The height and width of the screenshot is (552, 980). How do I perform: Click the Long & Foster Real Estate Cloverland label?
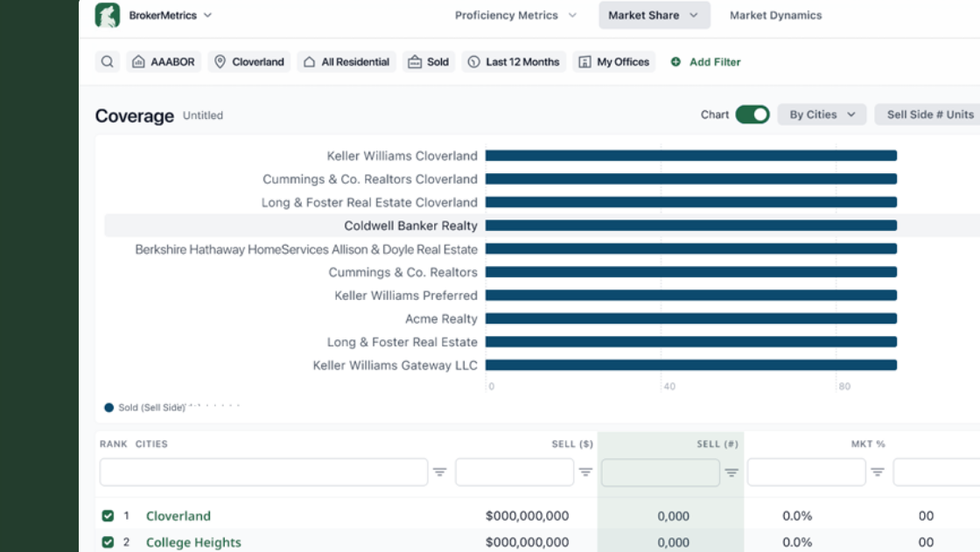[369, 203]
